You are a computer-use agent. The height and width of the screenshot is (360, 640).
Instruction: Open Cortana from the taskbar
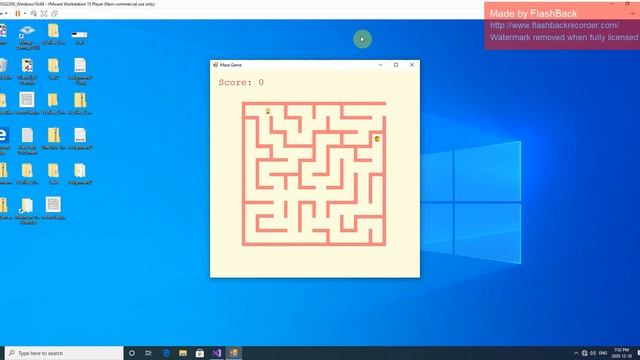coord(132,353)
